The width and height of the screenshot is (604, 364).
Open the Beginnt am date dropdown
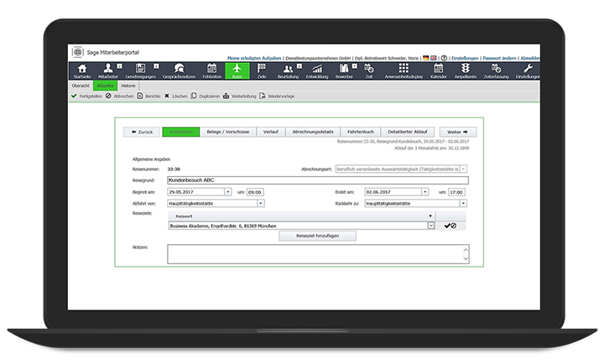click(x=227, y=192)
